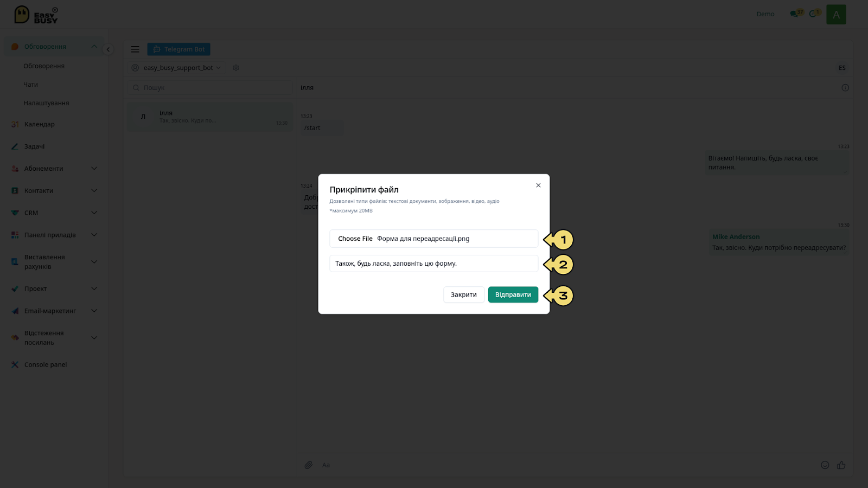Expand the Проект section chevron
The width and height of the screenshot is (868, 488).
pyautogui.click(x=94, y=288)
